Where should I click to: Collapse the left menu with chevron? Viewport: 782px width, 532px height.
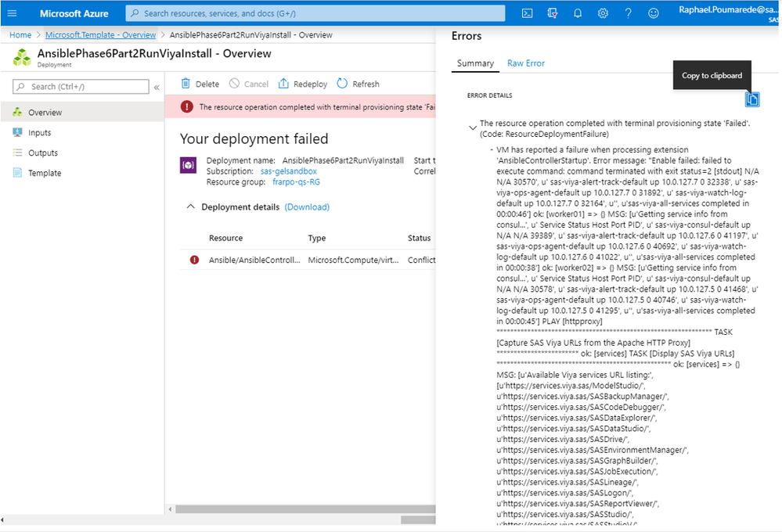click(157, 87)
